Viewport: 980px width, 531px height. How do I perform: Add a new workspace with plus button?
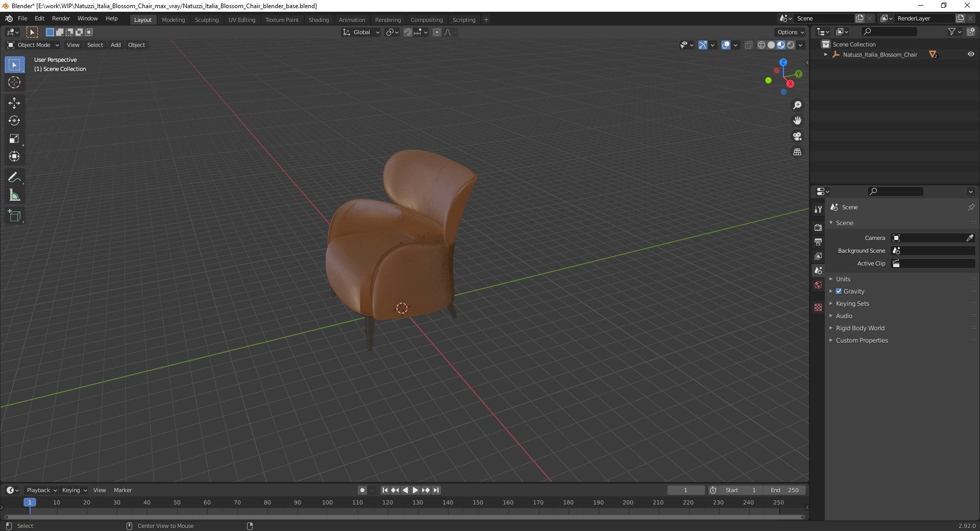coord(486,20)
